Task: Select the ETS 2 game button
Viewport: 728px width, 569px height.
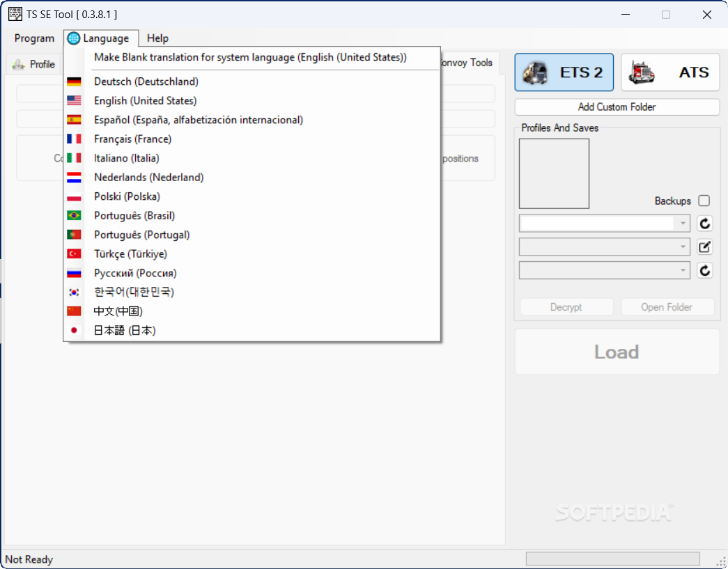Action: pos(564,72)
